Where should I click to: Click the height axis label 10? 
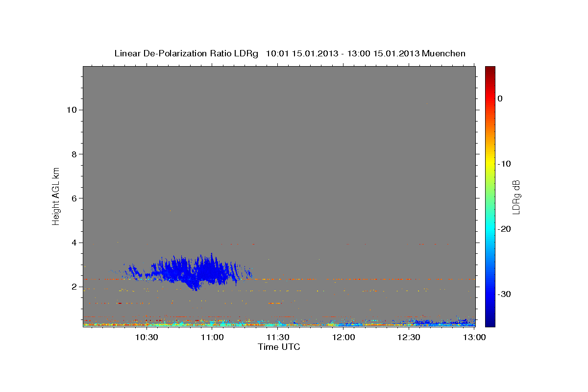[72, 110]
